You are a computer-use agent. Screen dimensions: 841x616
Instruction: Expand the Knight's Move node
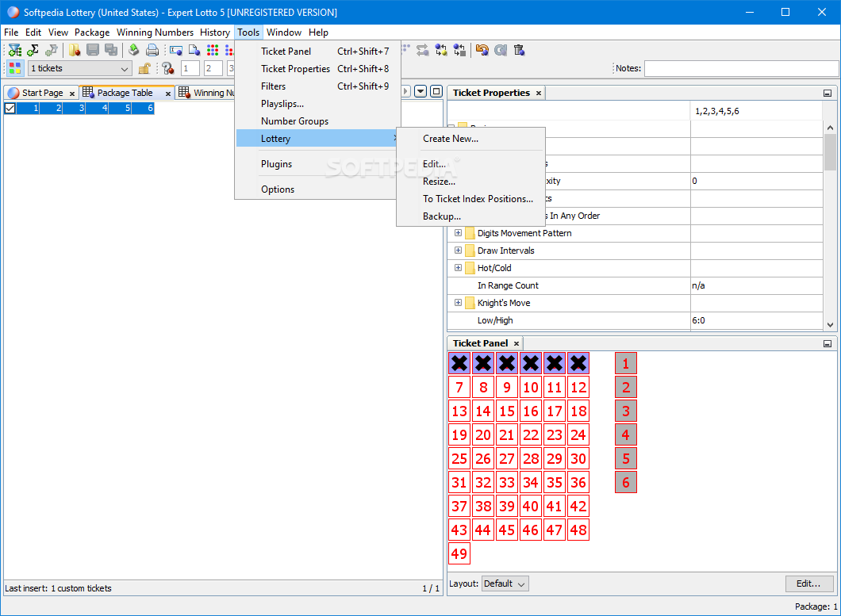[x=458, y=302]
